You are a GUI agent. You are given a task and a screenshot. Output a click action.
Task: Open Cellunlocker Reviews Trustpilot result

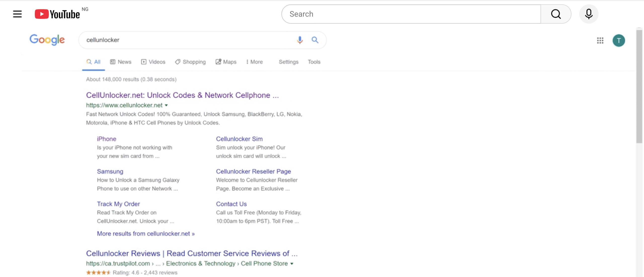click(192, 253)
